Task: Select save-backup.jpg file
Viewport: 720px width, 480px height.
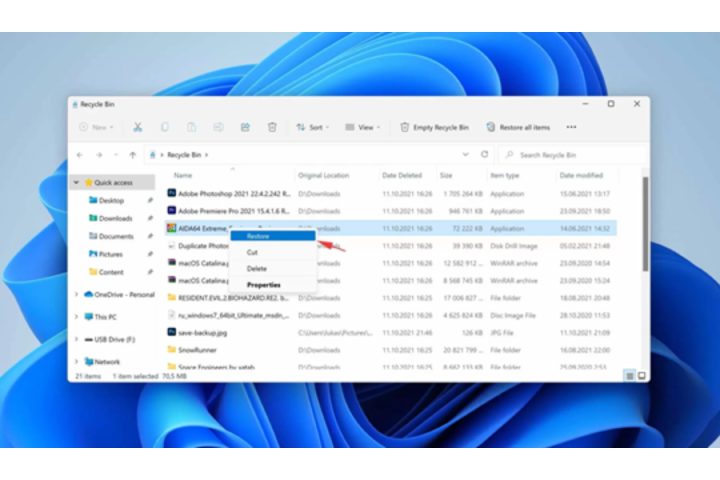Action: [x=391, y=333]
